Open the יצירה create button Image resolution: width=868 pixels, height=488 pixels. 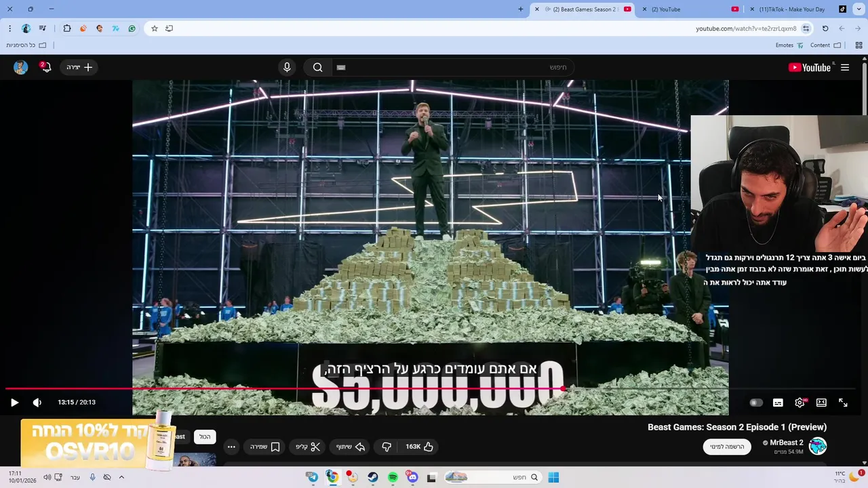pyautogui.click(x=79, y=67)
